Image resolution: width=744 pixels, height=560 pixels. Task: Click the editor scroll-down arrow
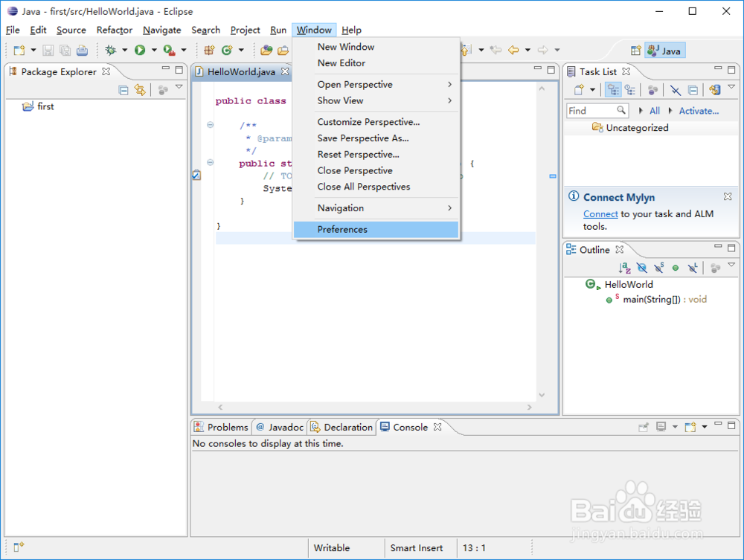(x=542, y=395)
